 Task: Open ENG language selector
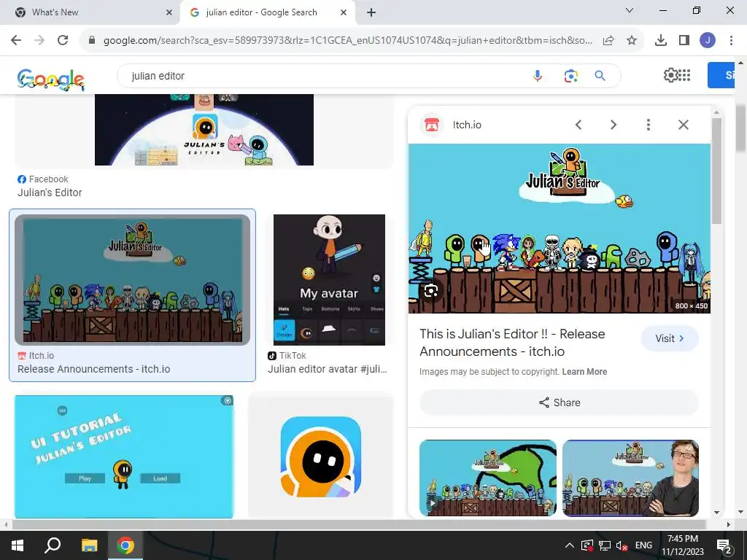click(x=643, y=545)
